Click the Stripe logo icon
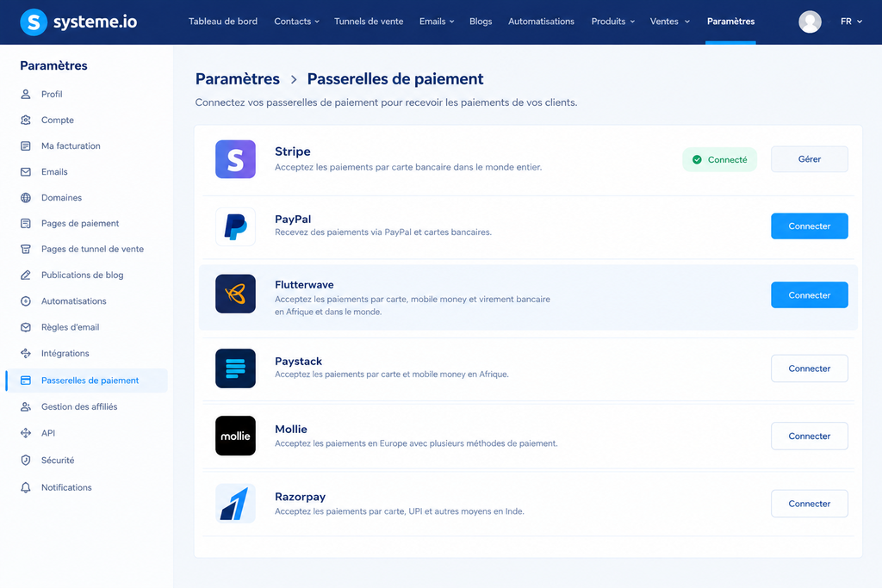This screenshot has height=588, width=882. (235, 159)
